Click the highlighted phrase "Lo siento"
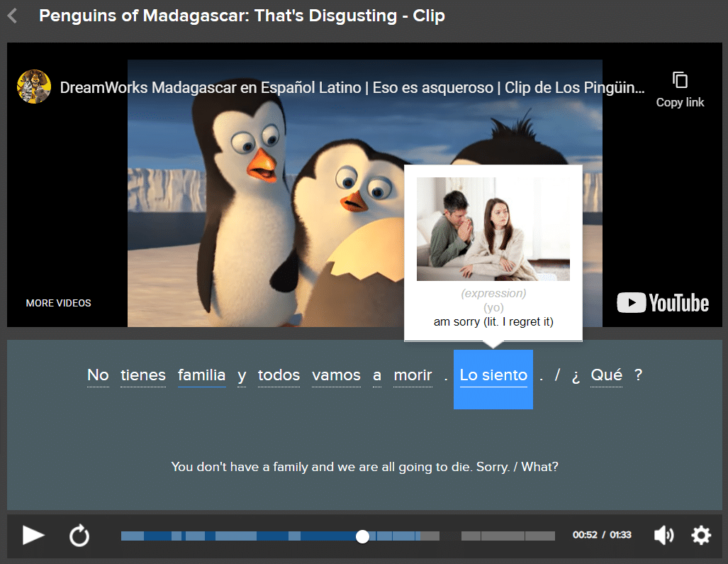Screen dimensions: 728x564 (493, 376)
